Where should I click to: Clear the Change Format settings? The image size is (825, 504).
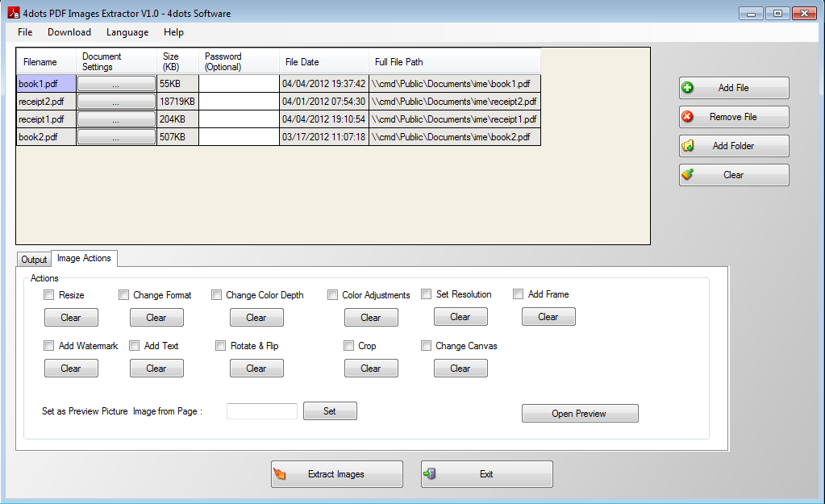point(156,317)
